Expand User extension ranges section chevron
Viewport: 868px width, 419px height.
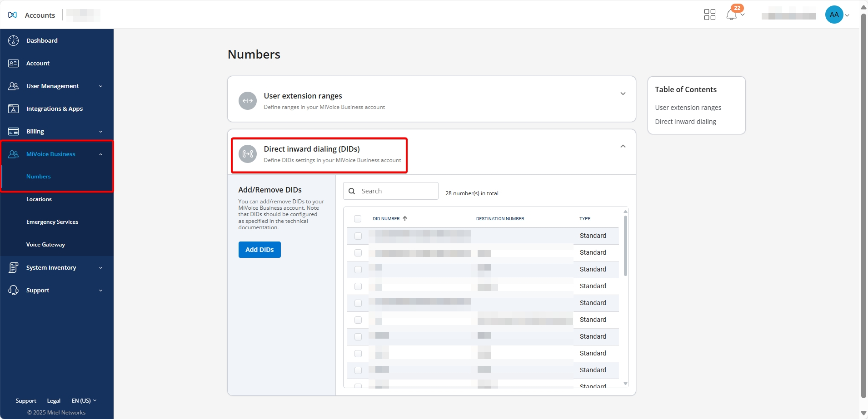pyautogui.click(x=623, y=94)
